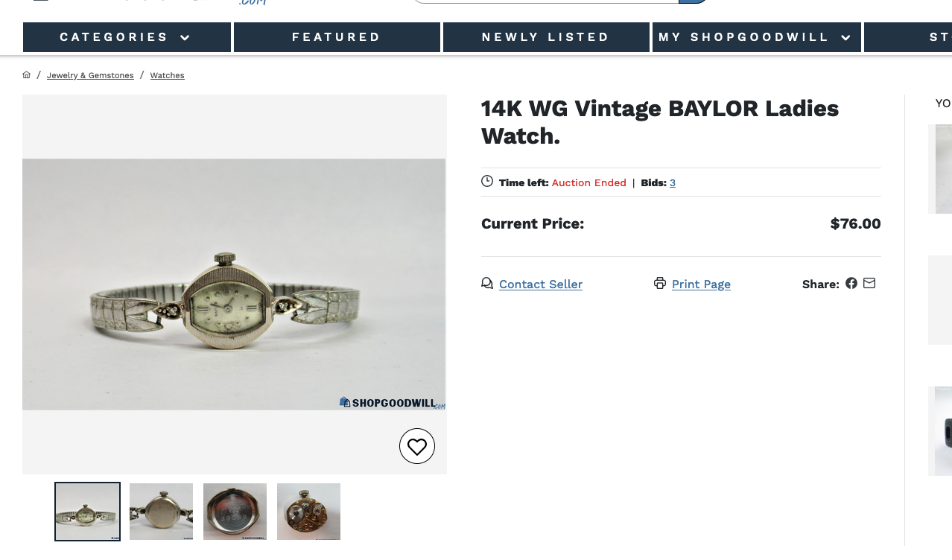This screenshot has height=560, width=952.
Task: View the bid count link
Action: tap(673, 182)
